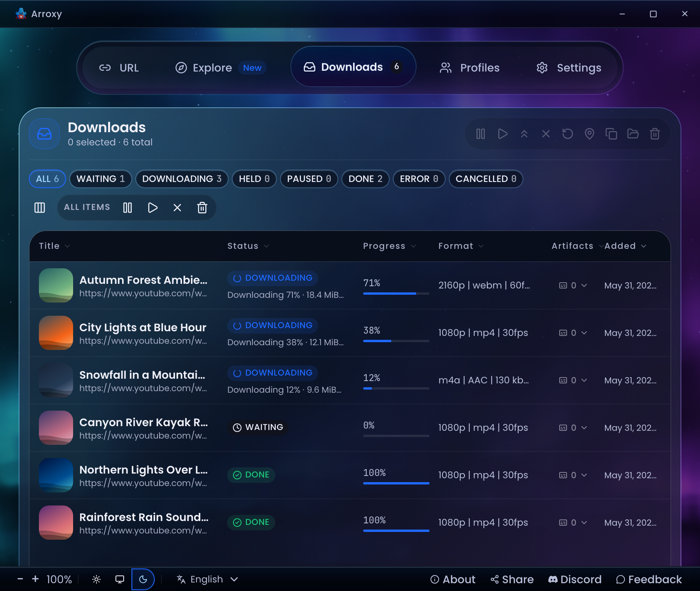Click the location pin icon
The height and width of the screenshot is (591, 700).
(590, 134)
